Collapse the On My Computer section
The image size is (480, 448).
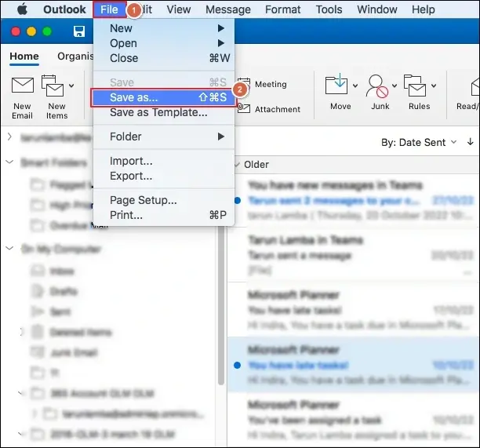(9, 248)
